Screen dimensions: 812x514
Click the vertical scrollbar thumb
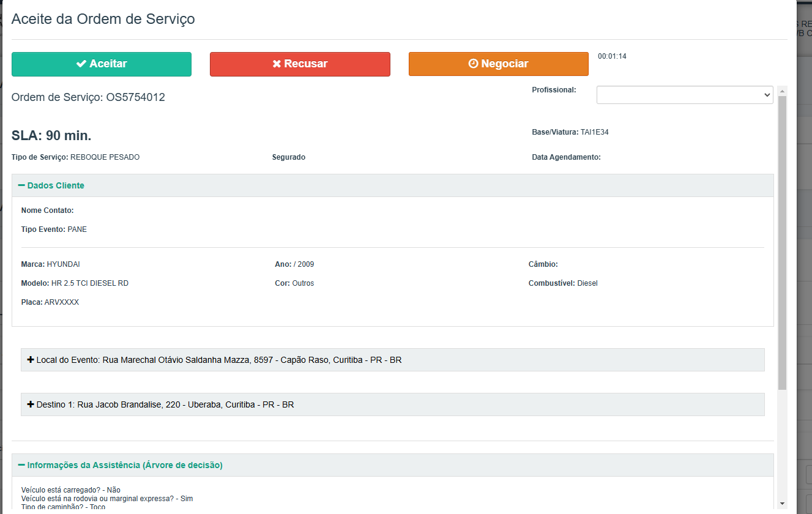(782, 245)
